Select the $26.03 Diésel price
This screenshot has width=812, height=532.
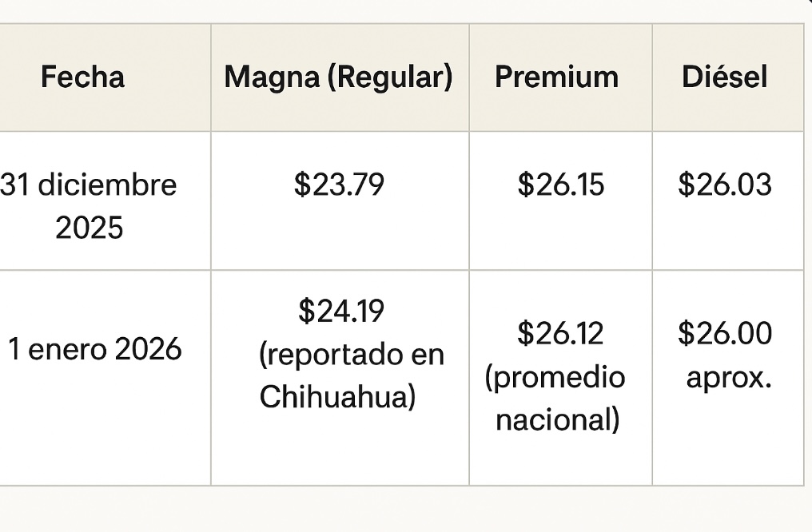[725, 185]
